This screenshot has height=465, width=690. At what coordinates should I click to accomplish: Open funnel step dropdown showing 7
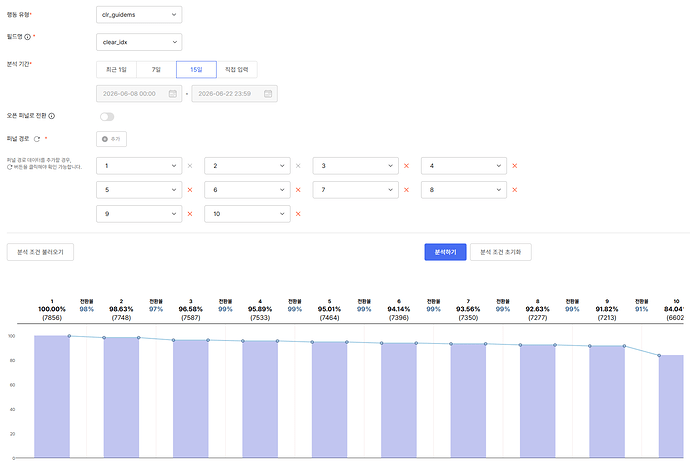pos(355,190)
